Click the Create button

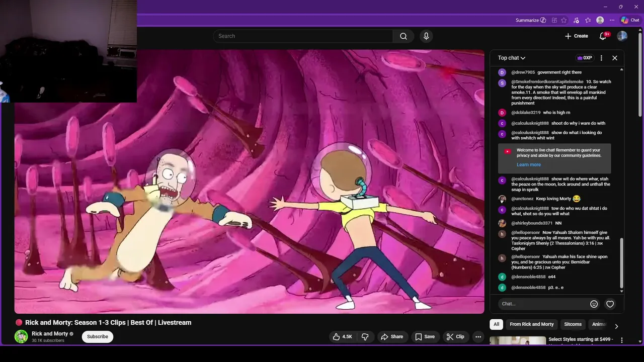pyautogui.click(x=576, y=36)
